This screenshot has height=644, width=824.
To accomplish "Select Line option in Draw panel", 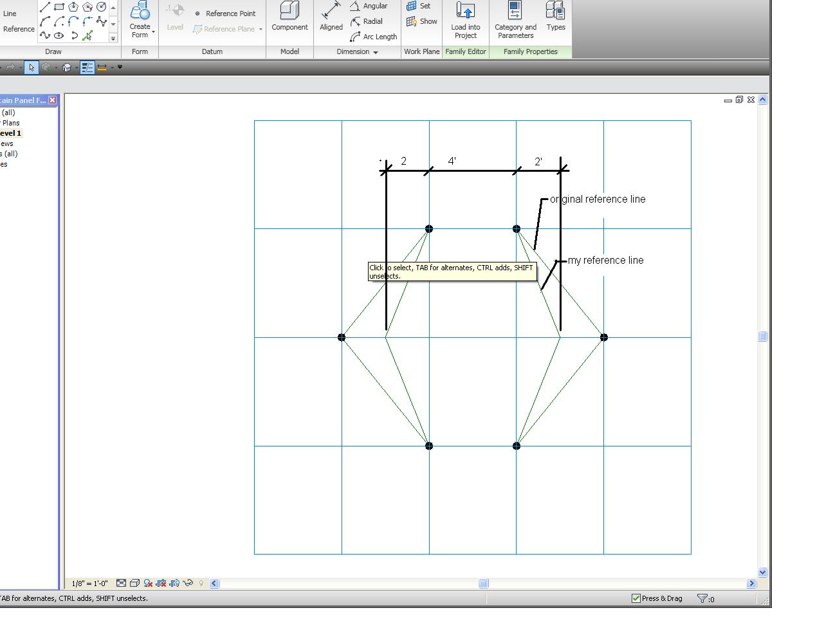I will coord(10,14).
